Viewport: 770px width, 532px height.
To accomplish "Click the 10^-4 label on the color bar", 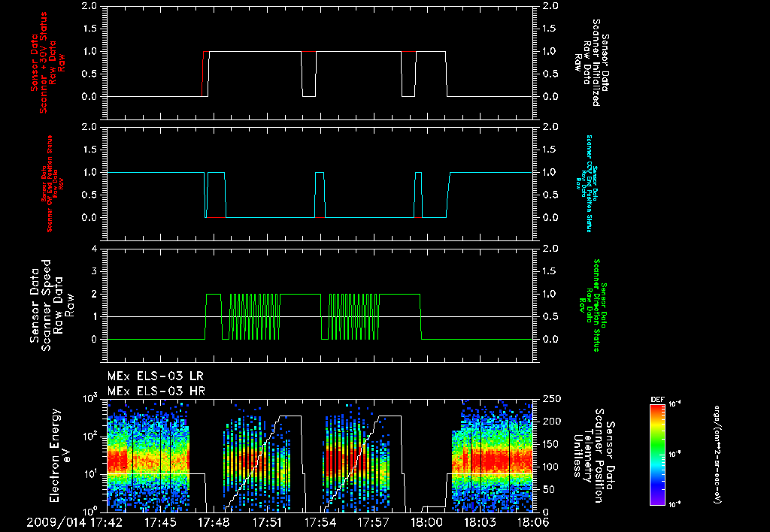I will tap(673, 404).
